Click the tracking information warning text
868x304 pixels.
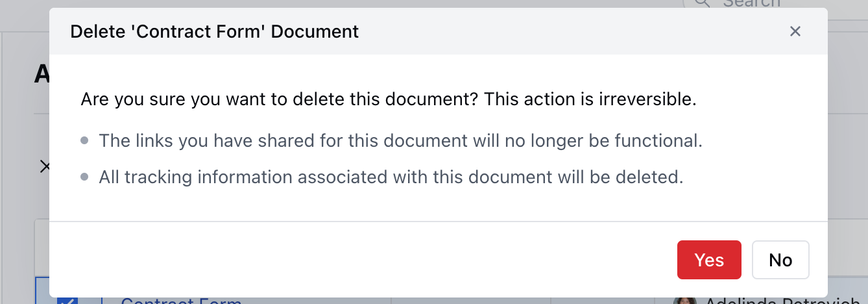[391, 177]
